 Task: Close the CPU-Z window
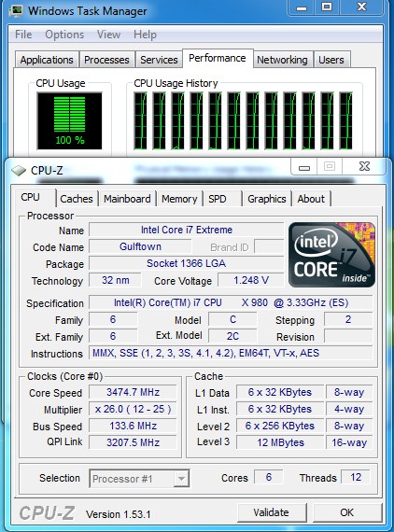click(x=364, y=166)
